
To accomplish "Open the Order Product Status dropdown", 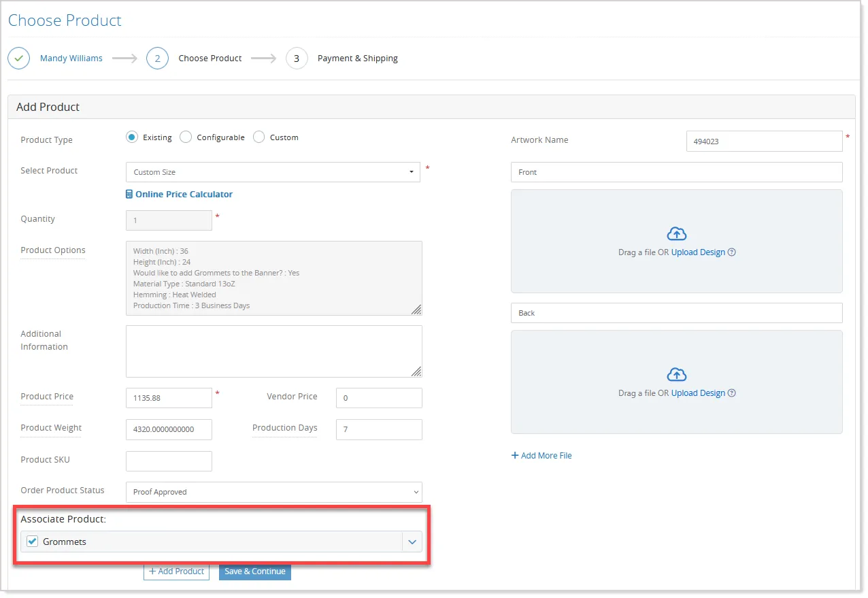I will click(274, 492).
